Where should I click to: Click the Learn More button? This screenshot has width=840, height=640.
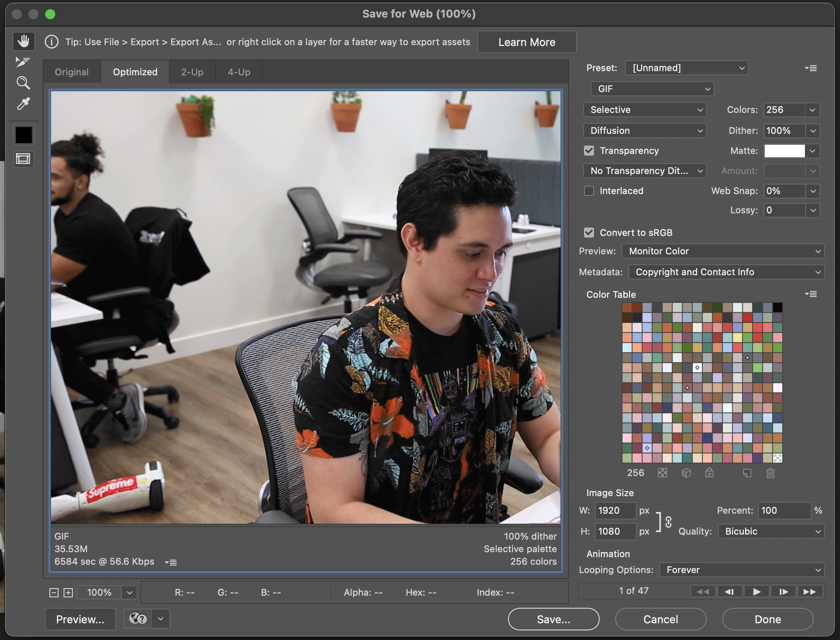[x=527, y=42]
